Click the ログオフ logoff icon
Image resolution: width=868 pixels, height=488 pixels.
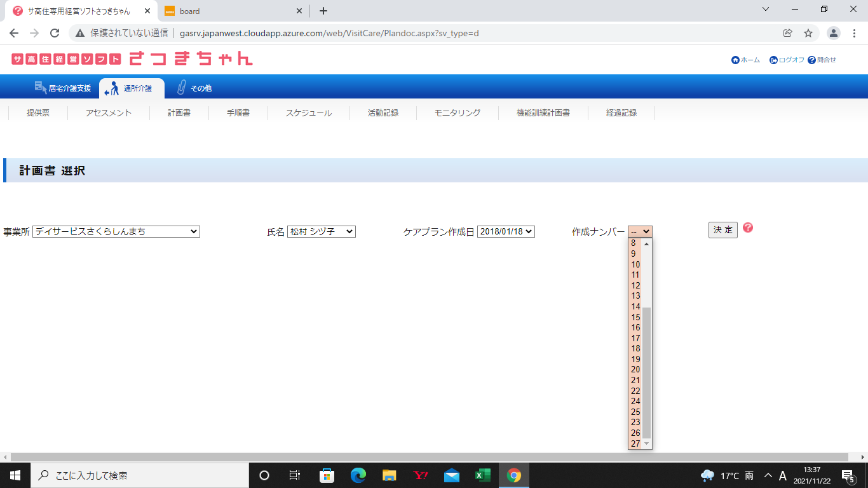(773, 60)
